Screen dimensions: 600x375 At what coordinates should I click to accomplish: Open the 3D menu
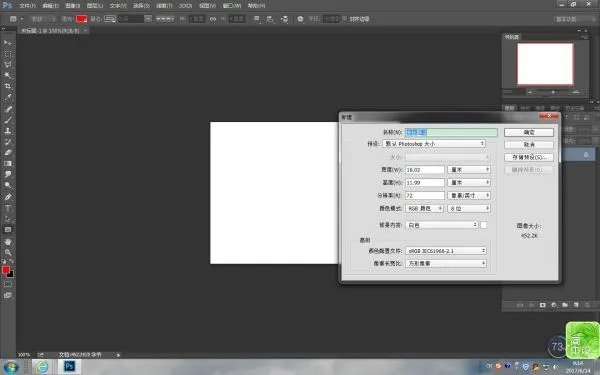tap(185, 6)
